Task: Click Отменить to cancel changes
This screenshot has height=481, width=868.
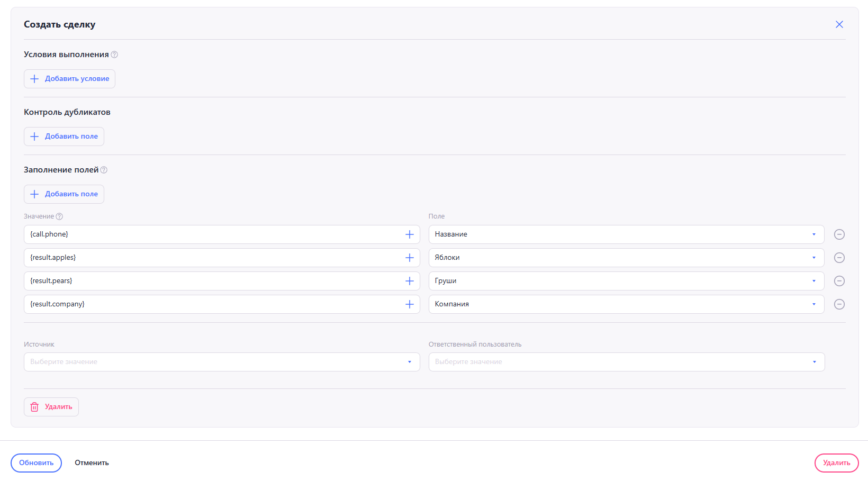Action: pos(92,463)
